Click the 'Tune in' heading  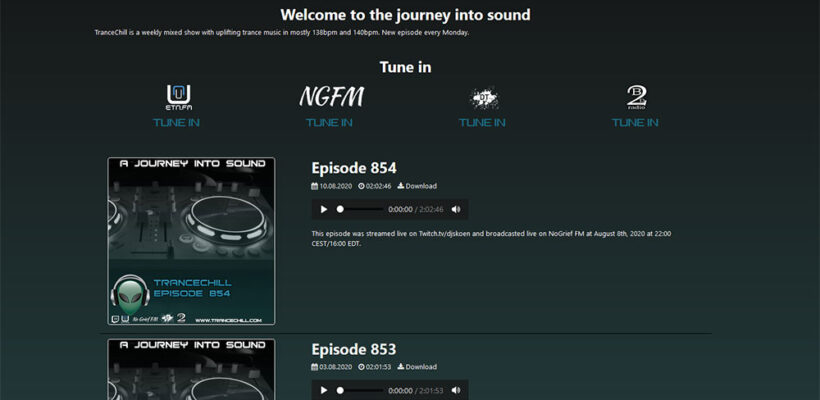coord(405,67)
